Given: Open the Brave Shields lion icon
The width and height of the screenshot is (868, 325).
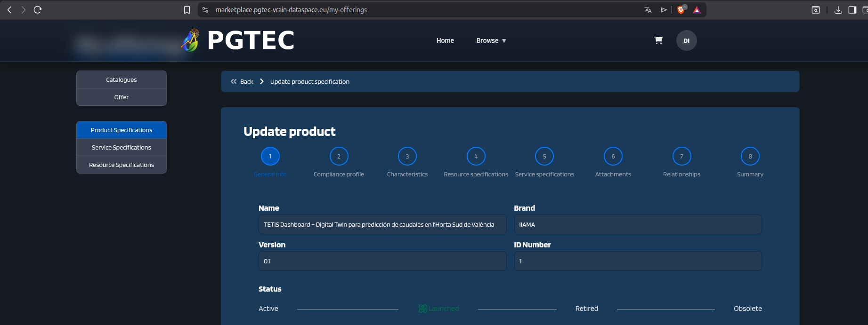Looking at the screenshot, I should [x=681, y=9].
